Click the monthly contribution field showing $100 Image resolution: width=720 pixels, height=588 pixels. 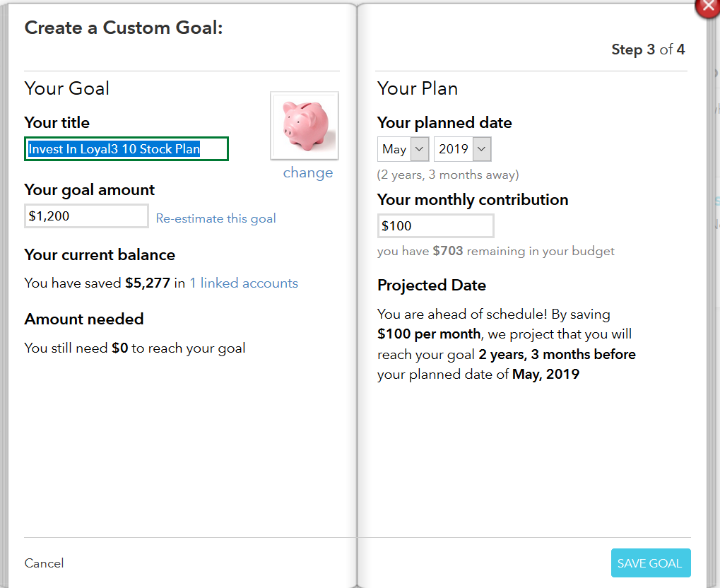(x=435, y=226)
